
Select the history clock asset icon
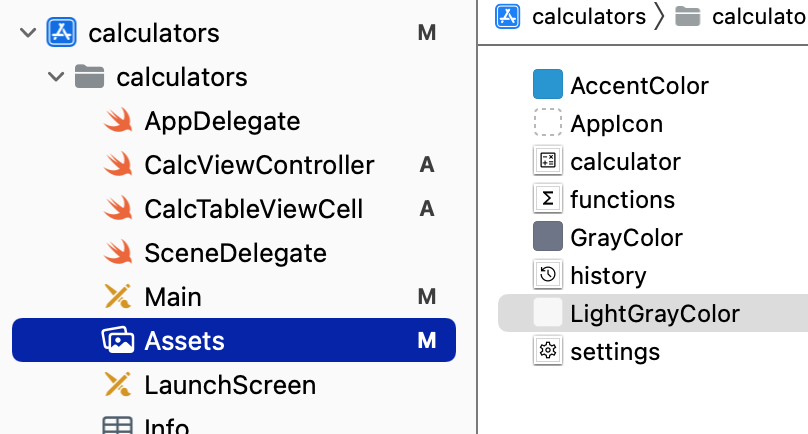pos(548,275)
